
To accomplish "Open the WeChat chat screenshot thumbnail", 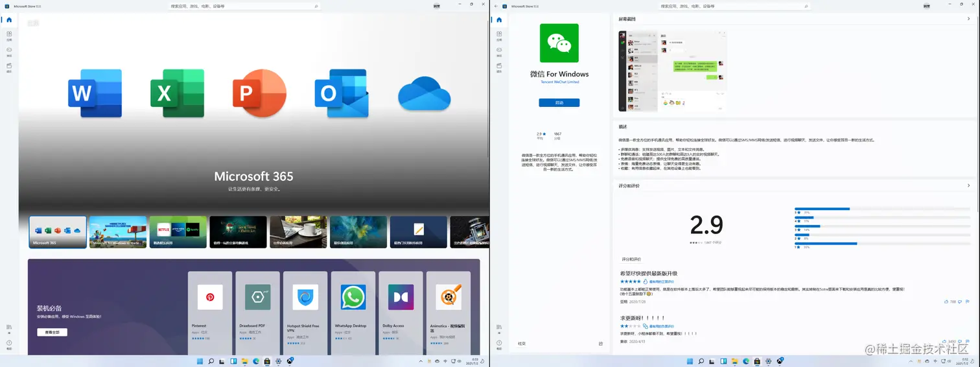I will (x=672, y=71).
